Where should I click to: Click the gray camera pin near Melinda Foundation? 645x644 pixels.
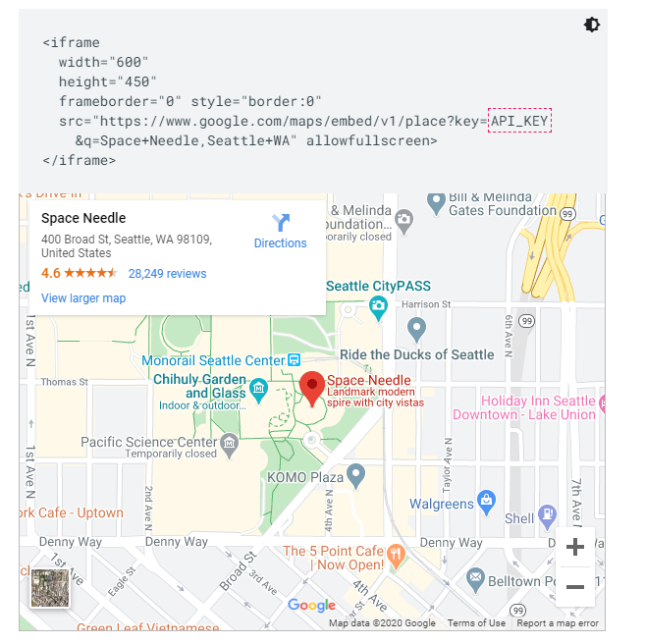pyautogui.click(x=403, y=222)
